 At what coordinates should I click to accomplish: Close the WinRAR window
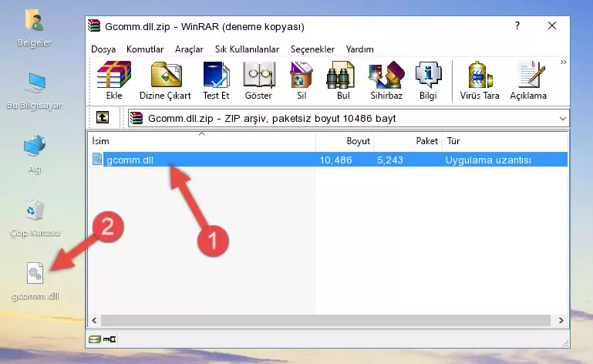click(552, 25)
